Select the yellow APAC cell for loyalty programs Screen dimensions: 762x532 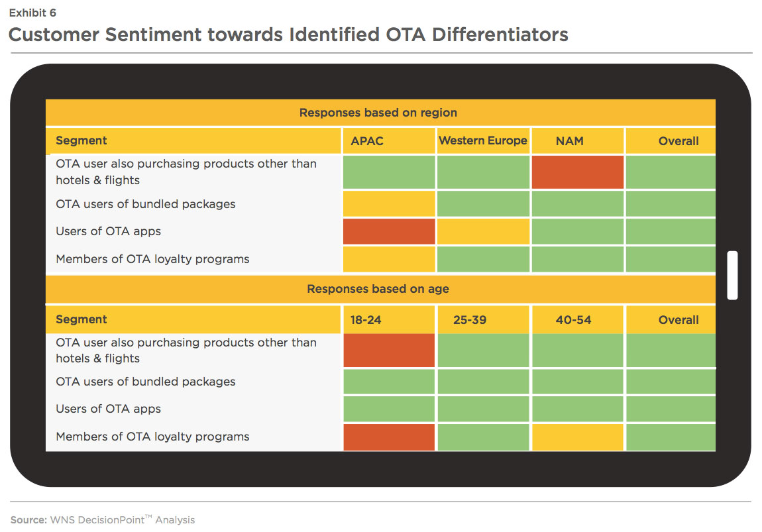[x=389, y=259]
